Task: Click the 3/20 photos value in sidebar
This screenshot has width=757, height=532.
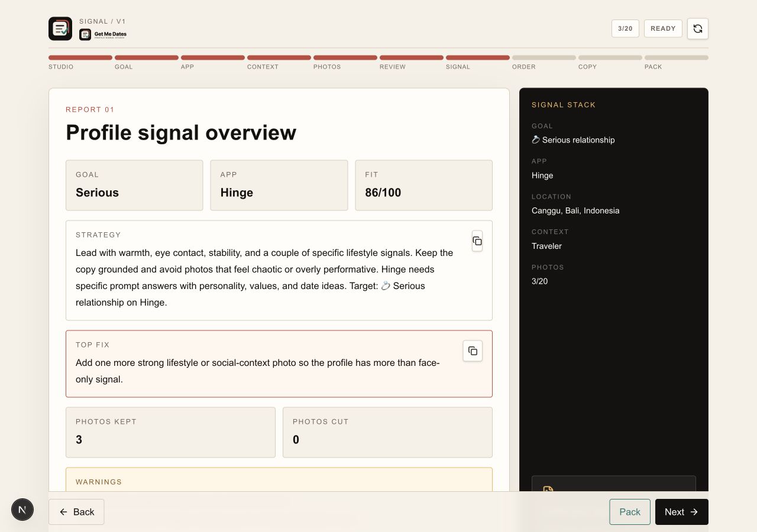Action: (x=539, y=281)
